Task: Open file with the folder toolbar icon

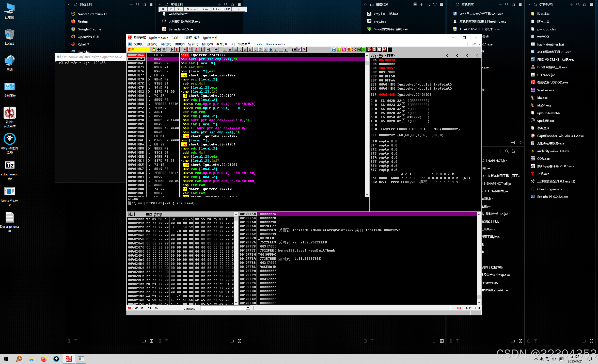Action: tap(154, 49)
